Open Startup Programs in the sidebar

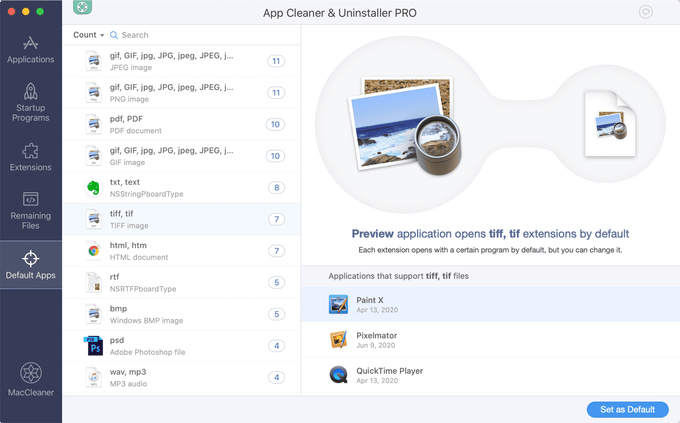[x=31, y=103]
